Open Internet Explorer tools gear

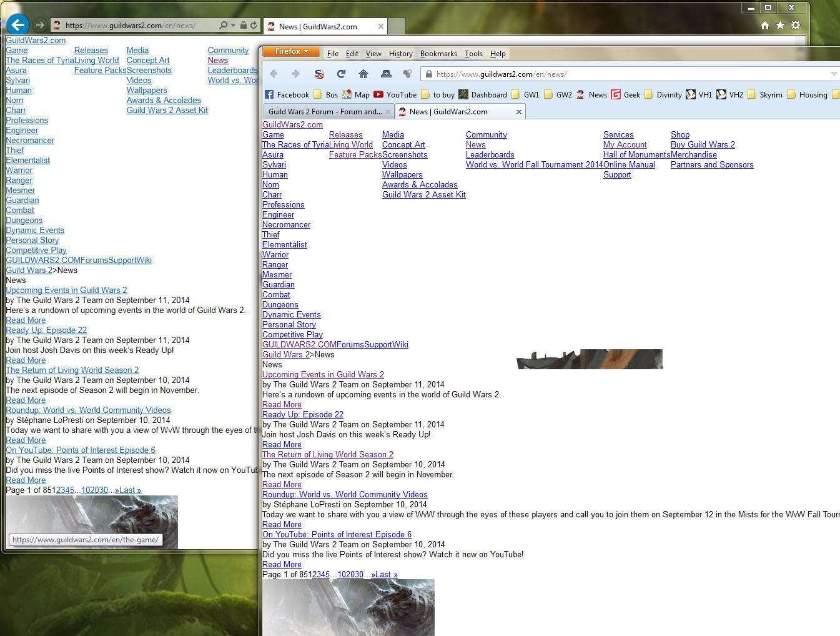795,26
